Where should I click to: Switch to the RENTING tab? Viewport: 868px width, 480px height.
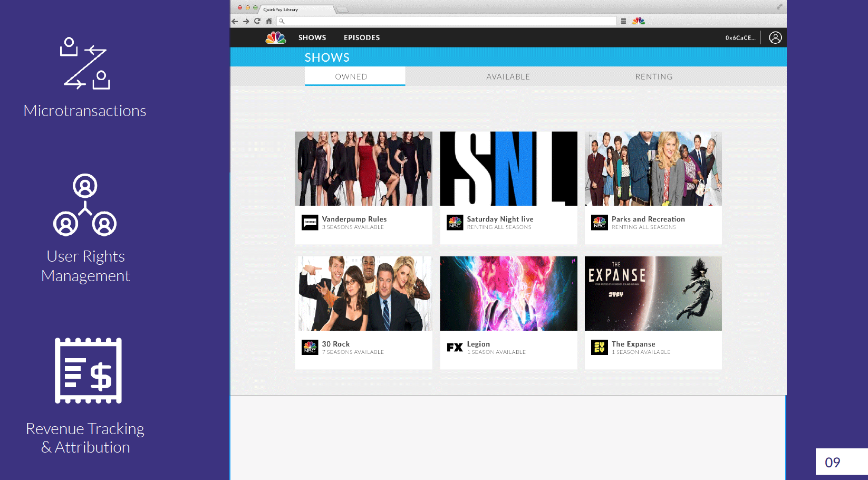tap(653, 76)
